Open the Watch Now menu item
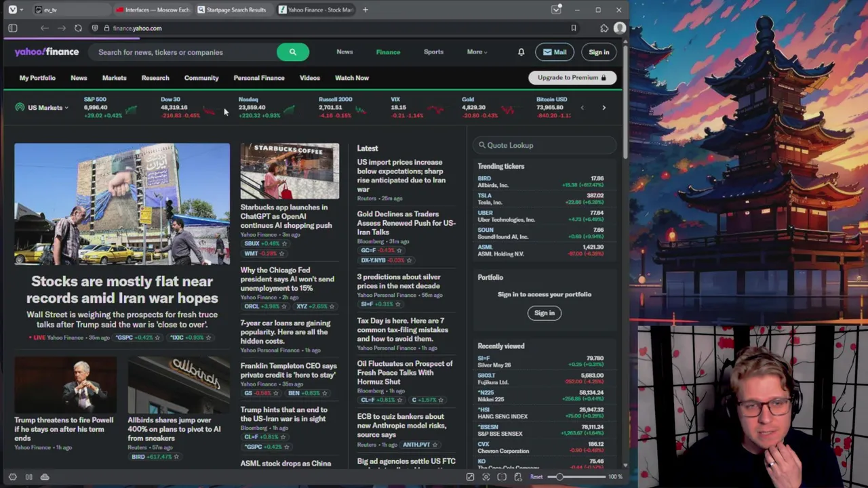The image size is (868, 488). (x=352, y=78)
